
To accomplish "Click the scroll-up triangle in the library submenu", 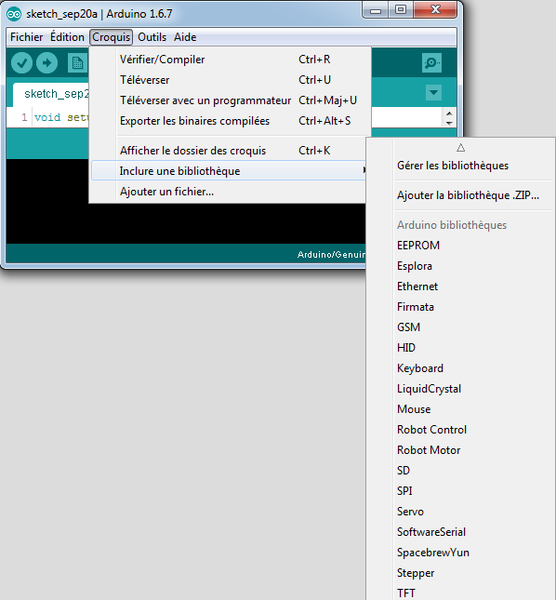I will point(460,148).
